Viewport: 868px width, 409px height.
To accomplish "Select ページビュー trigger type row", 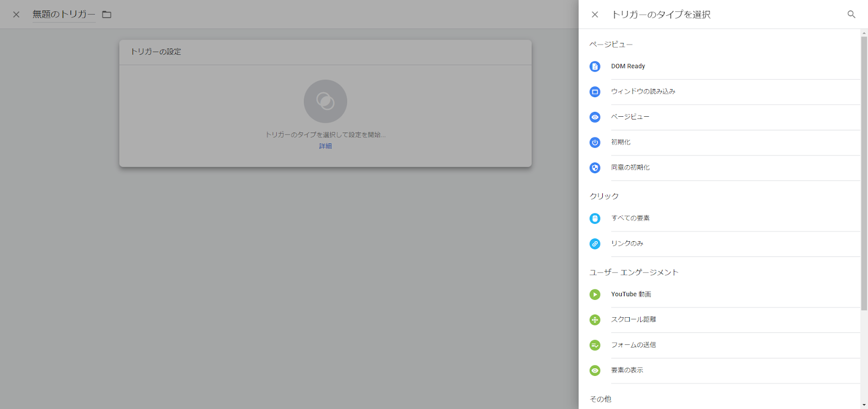I will 725,117.
